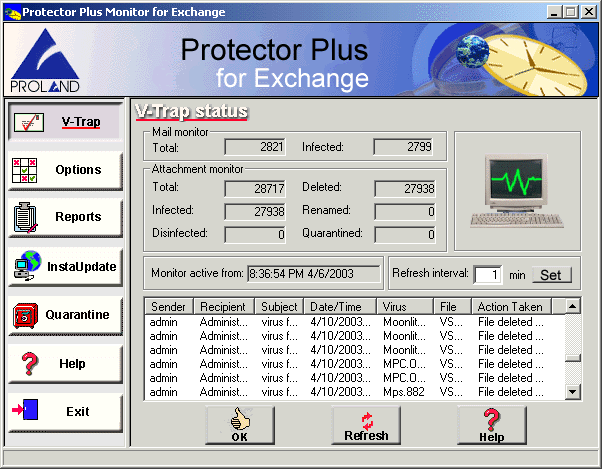602x469 pixels.
Task: Click the virus list scrollbar thumb
Action: (x=573, y=358)
